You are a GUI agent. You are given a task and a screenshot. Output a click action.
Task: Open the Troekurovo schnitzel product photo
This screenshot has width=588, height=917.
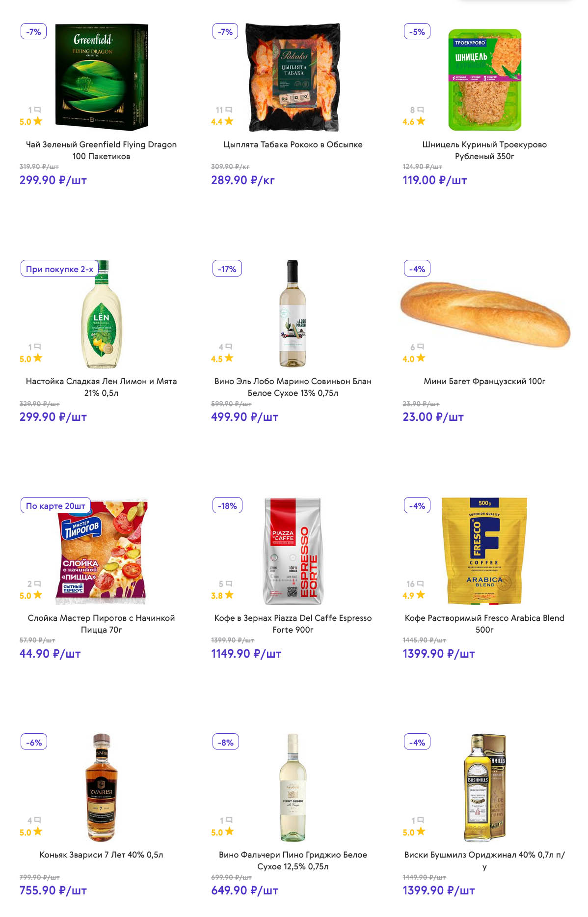484,80
